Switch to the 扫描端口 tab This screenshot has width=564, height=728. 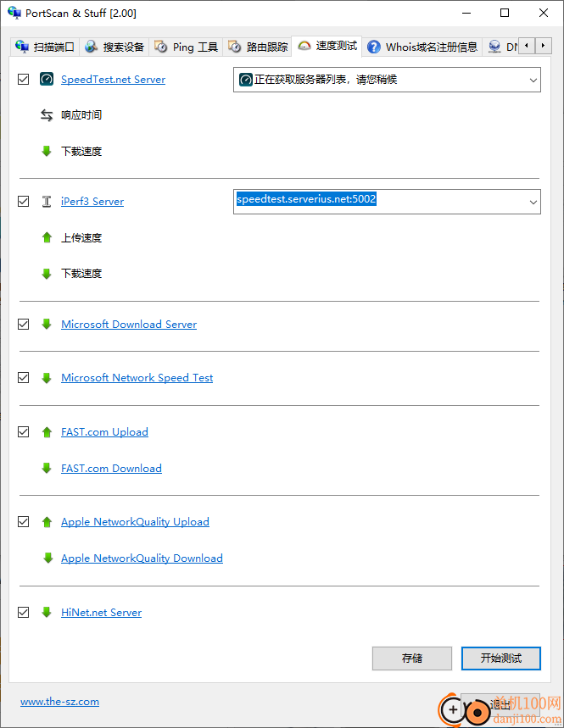(x=45, y=47)
